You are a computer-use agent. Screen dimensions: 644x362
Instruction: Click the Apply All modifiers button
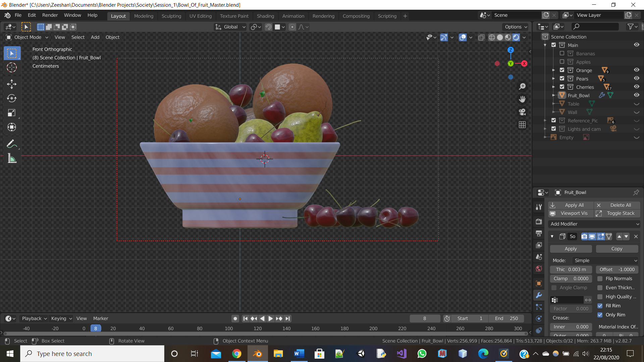click(571, 205)
